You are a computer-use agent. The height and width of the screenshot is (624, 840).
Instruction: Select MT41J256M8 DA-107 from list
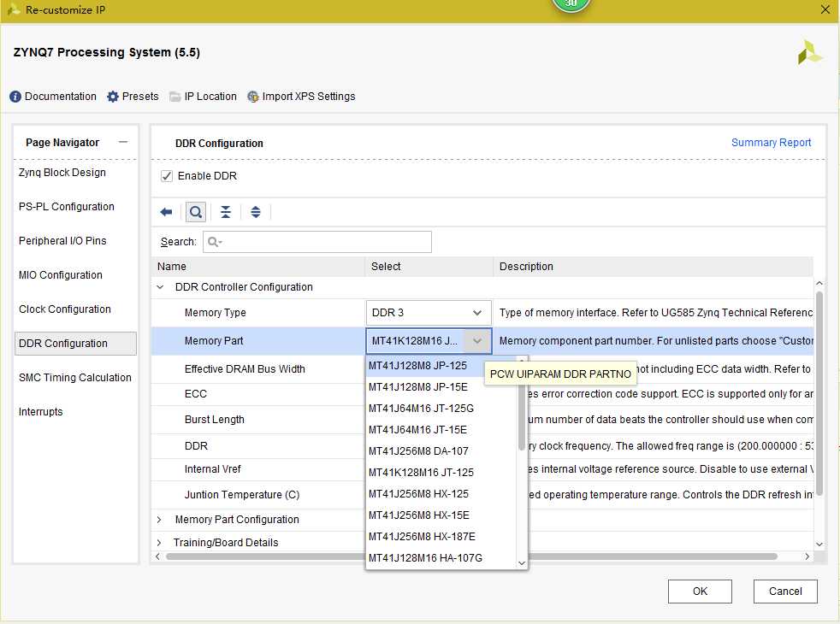[x=441, y=451]
